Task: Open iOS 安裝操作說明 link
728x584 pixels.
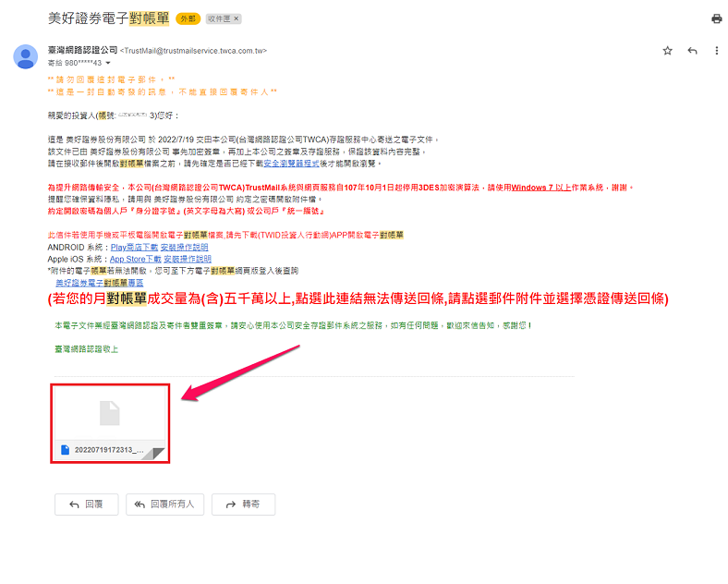Action: pos(188,260)
